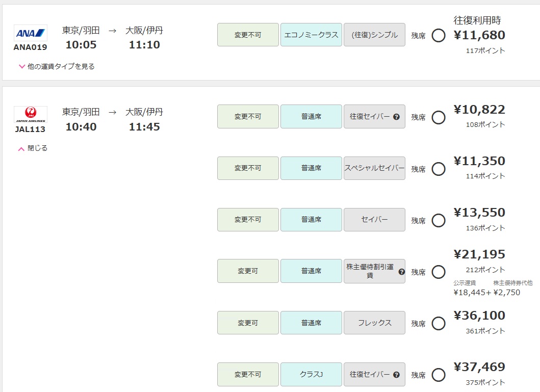540x392 pixels.
Task: Select the フレックス ¥36,100 radio option
Action: pos(439,323)
